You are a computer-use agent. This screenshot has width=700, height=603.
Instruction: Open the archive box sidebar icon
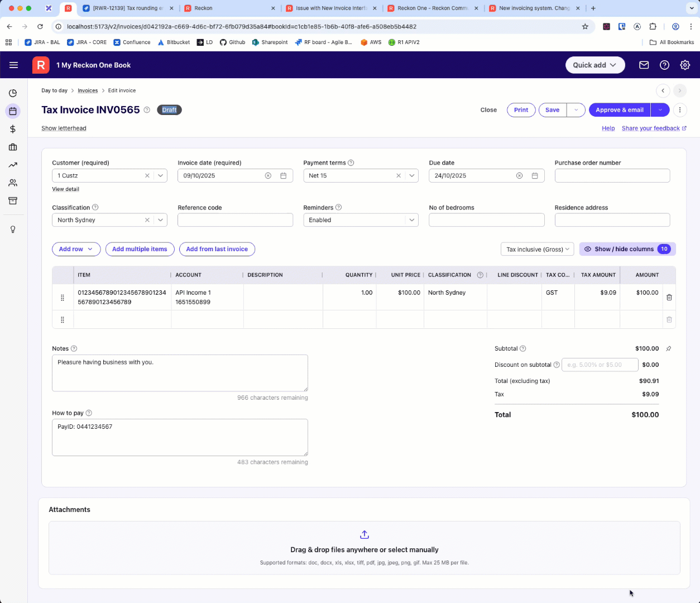[13, 200]
